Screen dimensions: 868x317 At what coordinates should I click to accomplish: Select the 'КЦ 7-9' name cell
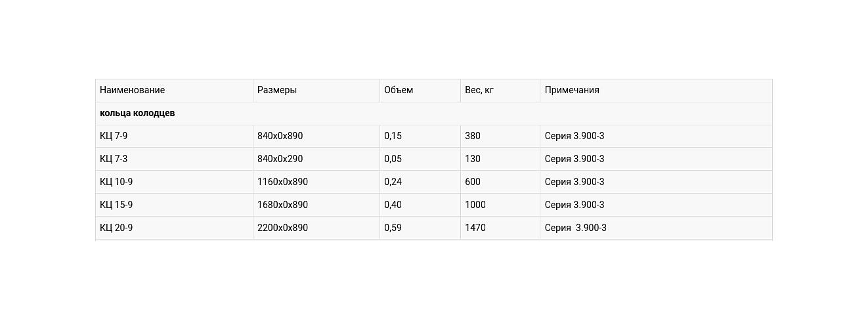pyautogui.click(x=114, y=137)
